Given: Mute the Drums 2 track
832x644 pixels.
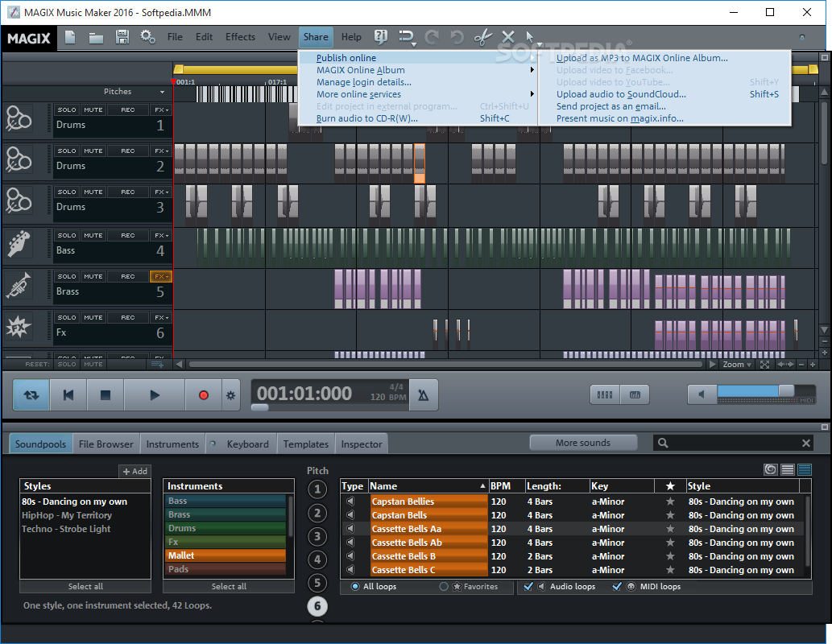Looking at the screenshot, I should point(93,151).
